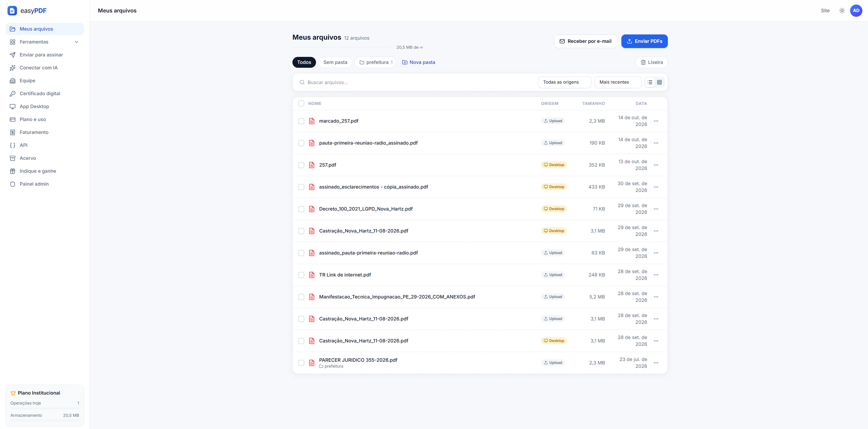Viewport: 868px width, 429px height.
Task: Open more options for marcado_257.pdf
Action: (656, 121)
